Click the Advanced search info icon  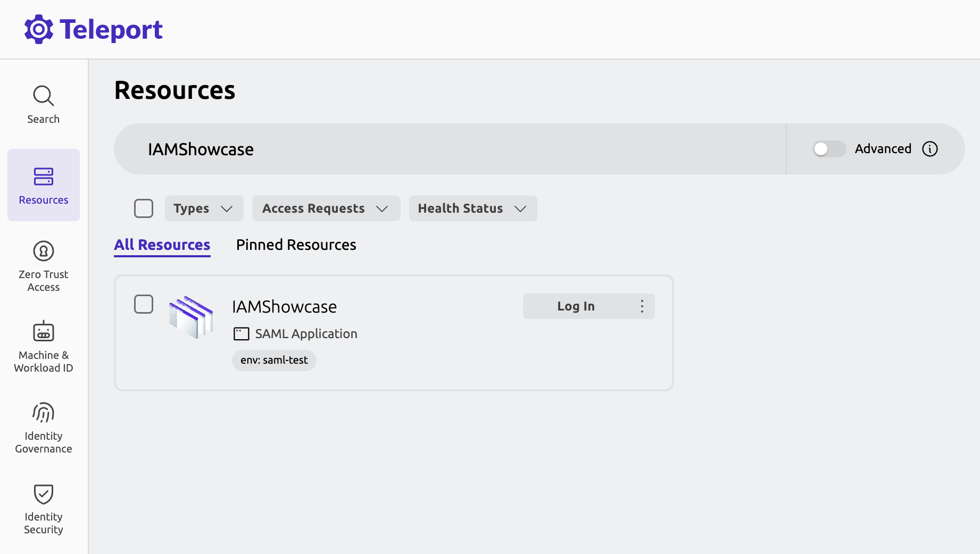tap(930, 149)
